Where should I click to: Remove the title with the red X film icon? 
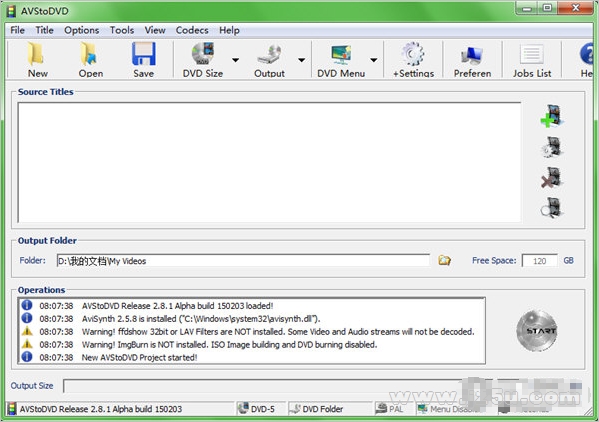coord(552,178)
